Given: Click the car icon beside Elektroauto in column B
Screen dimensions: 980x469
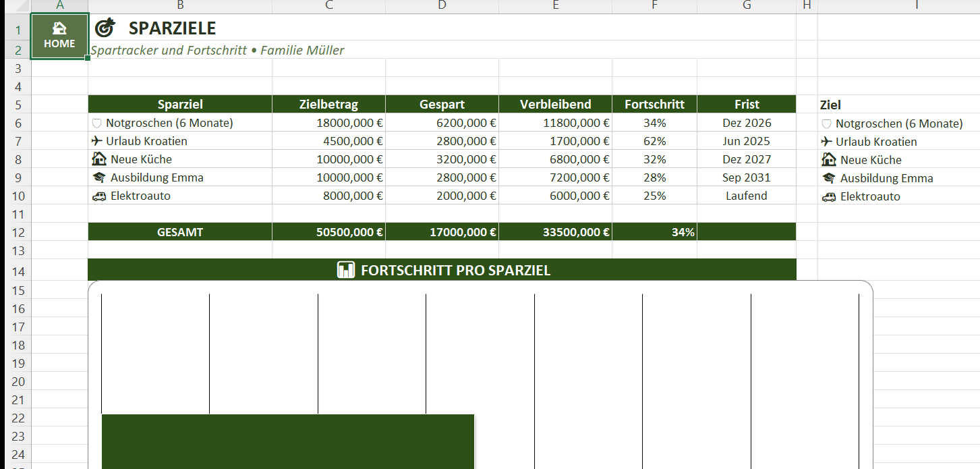Looking at the screenshot, I should (98, 196).
